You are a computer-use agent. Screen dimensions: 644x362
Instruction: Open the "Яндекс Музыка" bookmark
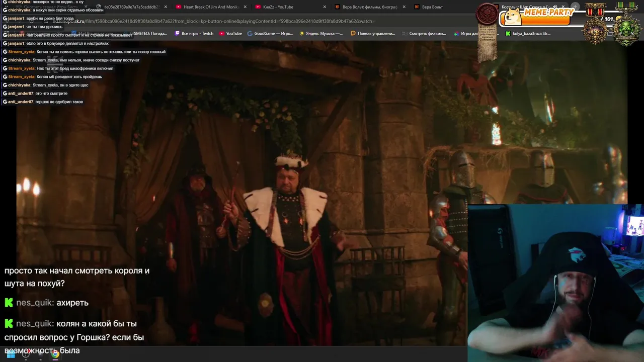[320, 34]
